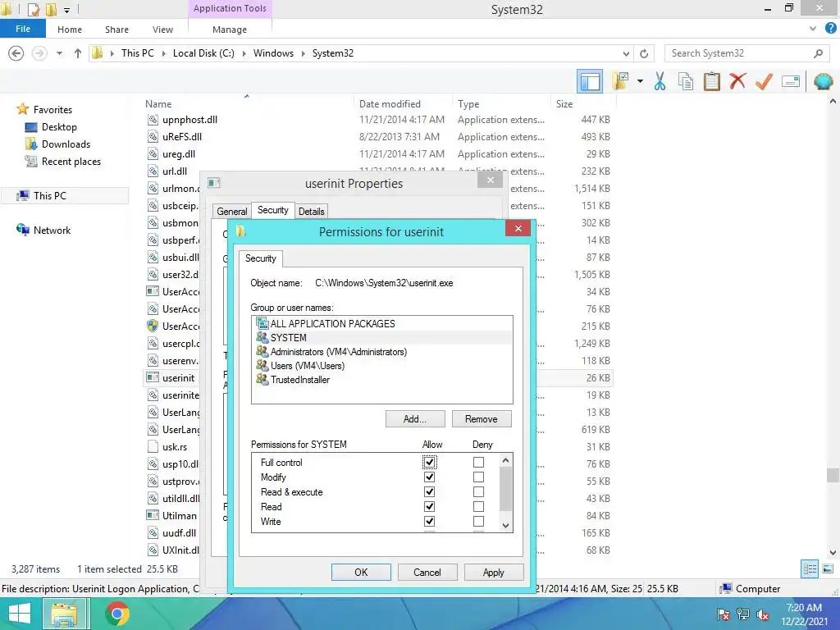Toggle Allow checkbox for Modify
The width and height of the screenshot is (840, 630).
tap(429, 477)
